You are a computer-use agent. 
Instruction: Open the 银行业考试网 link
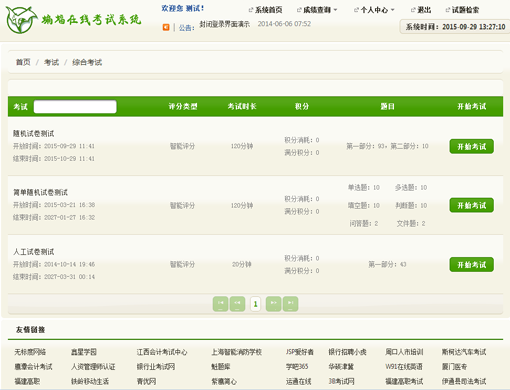point(156,367)
